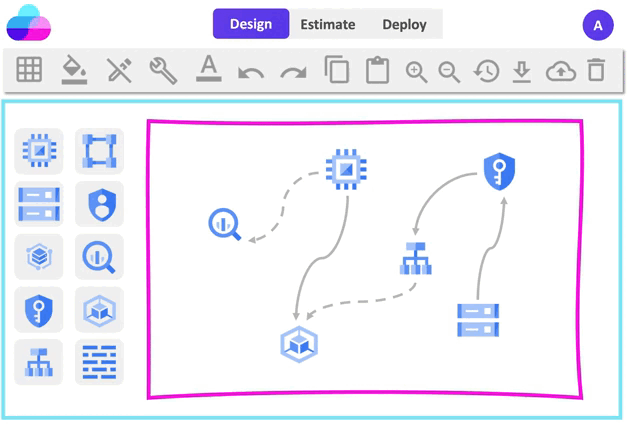
Task: Upload to cloud icon
Action: (561, 71)
